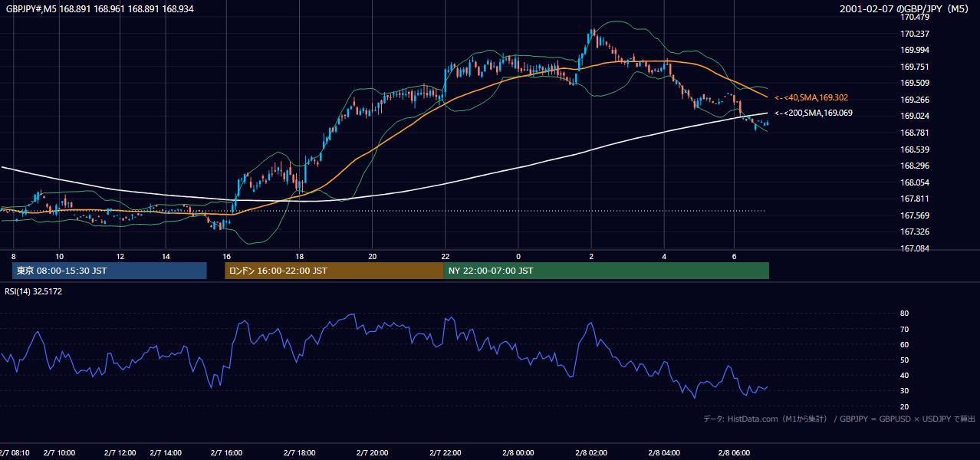Select the 200 SMA 169.069 white label
Image resolution: width=980 pixels, height=460 pixels.
[814, 113]
